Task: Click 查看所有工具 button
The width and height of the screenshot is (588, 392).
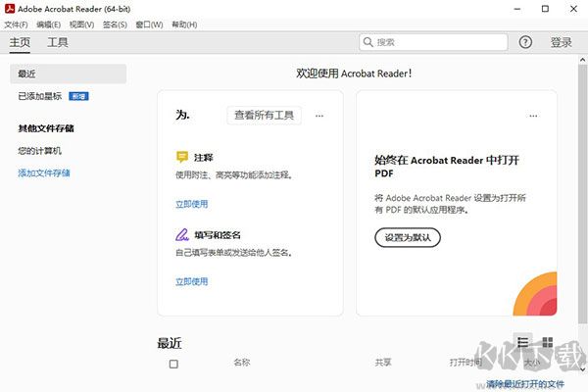Action: [264, 116]
